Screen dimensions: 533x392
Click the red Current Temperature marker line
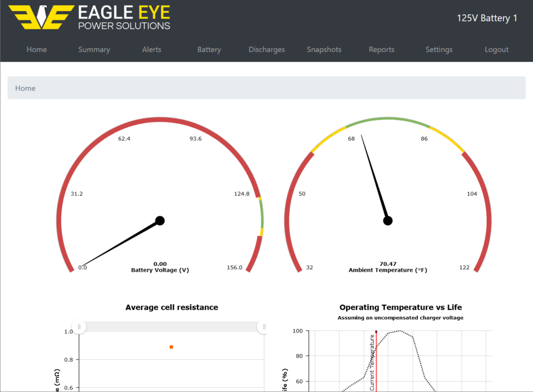(376, 361)
